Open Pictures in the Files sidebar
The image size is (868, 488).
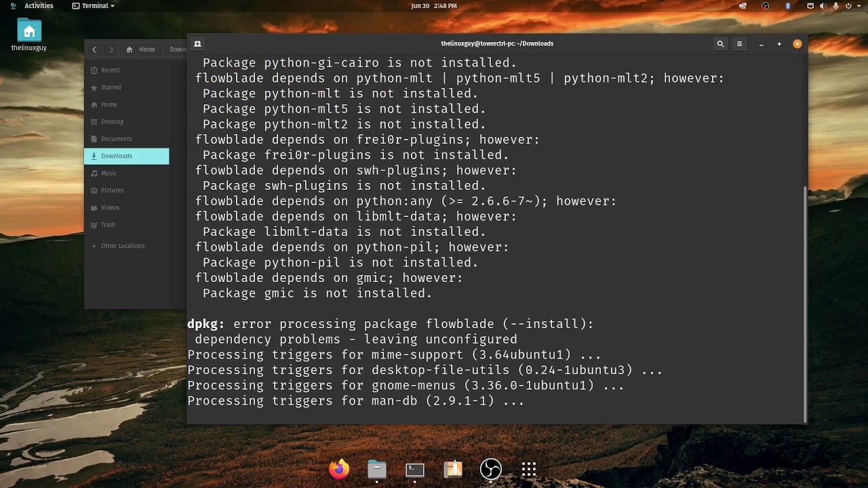pos(126,190)
